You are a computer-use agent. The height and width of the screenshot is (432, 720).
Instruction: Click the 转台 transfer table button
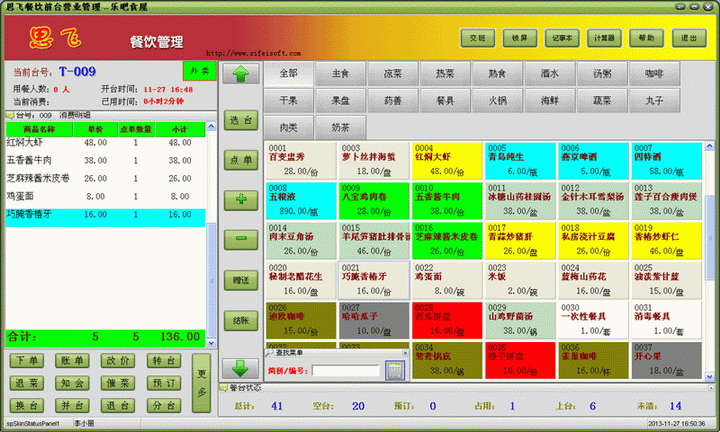(x=164, y=361)
